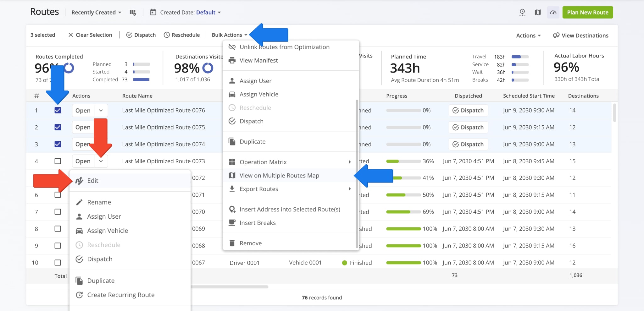Click the Bulk Actions menu scrollbar
Screen dimensions: 644x311
(357, 174)
